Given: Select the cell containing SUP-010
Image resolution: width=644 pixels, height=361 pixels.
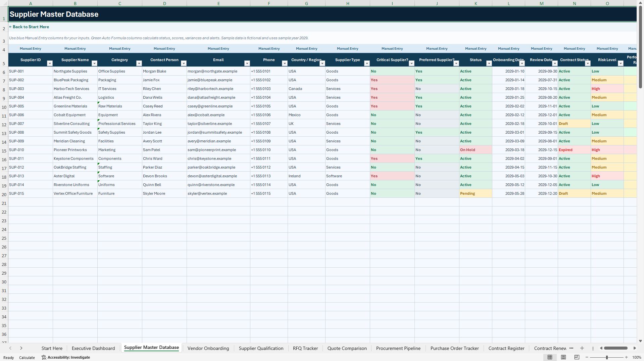Looking at the screenshot, I should pos(31,150).
